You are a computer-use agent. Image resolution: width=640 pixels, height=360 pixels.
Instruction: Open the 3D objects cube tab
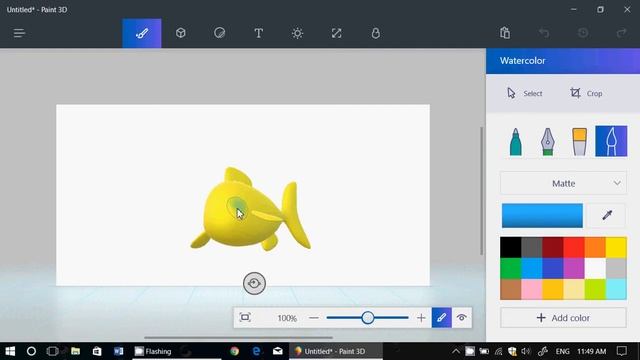coord(180,33)
